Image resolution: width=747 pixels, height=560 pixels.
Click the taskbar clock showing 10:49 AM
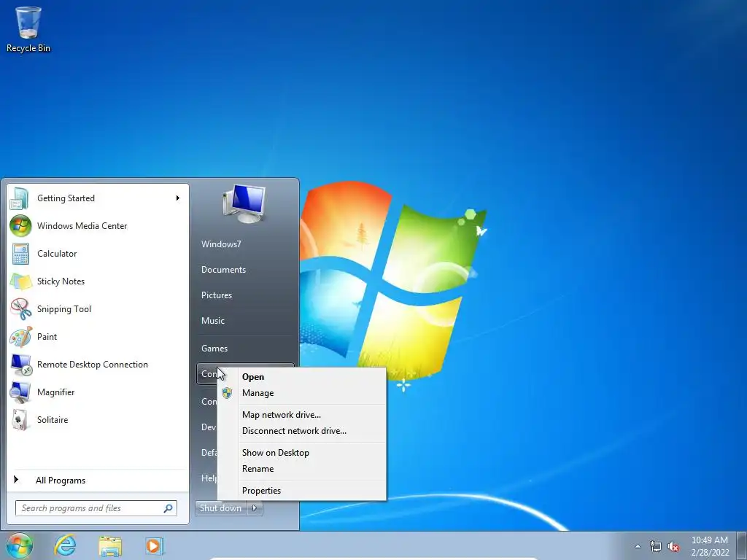[x=709, y=546]
